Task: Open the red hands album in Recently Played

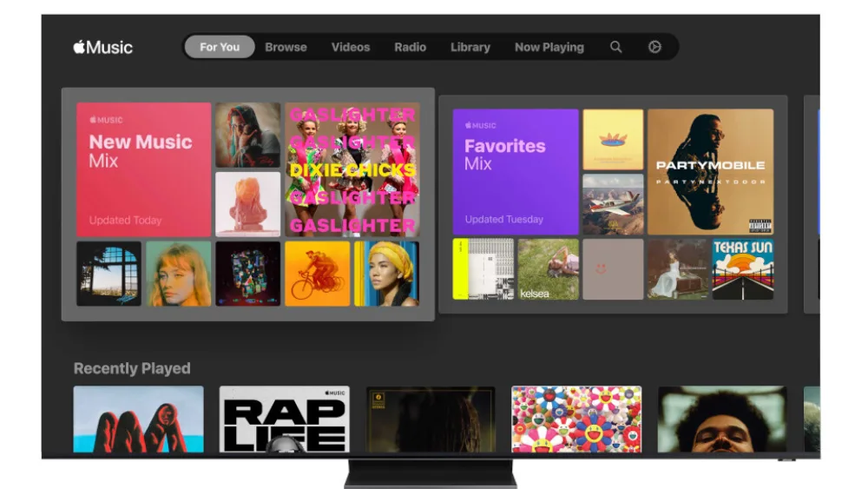Action: coord(138,420)
